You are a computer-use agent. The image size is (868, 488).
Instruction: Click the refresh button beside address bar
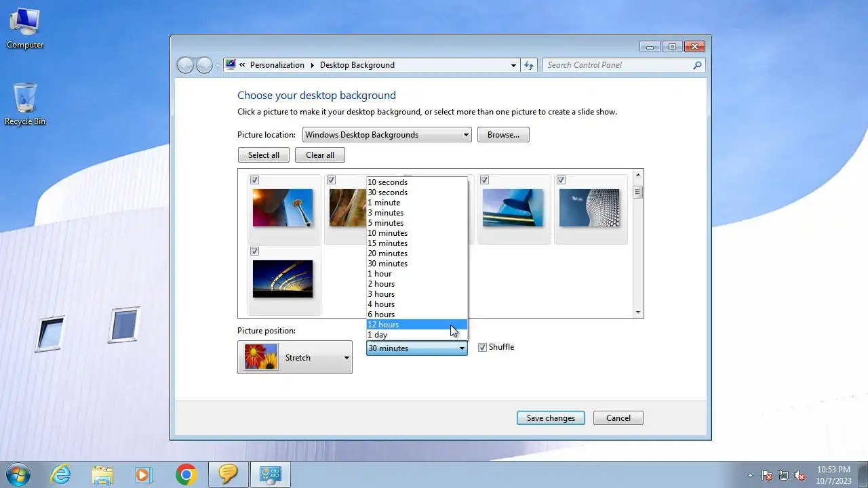(529, 65)
